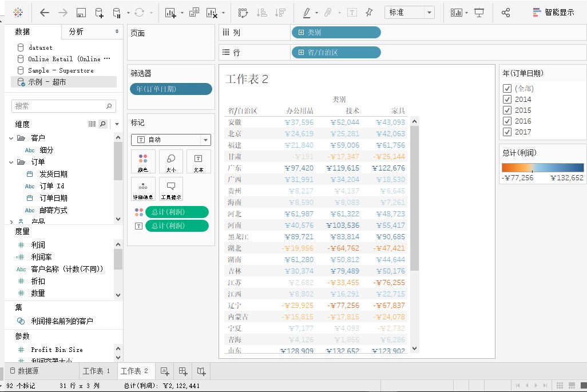This screenshot has height=392, width=587.
Task: Select the 工作表 2 tab
Action: 134,371
